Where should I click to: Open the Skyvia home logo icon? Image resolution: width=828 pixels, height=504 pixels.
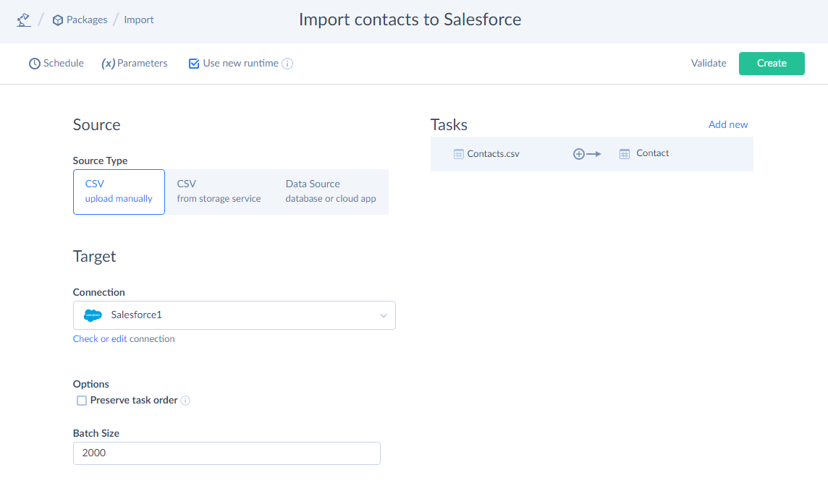click(23, 20)
